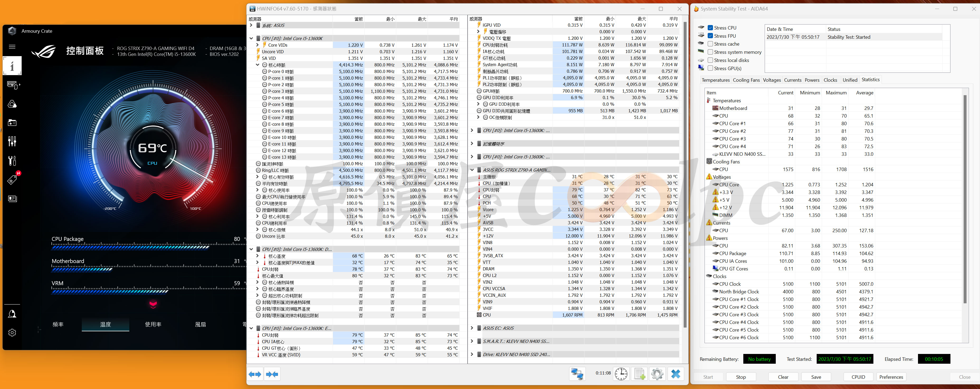
Task: Open CPUID from AIDA64
Action: click(x=858, y=377)
